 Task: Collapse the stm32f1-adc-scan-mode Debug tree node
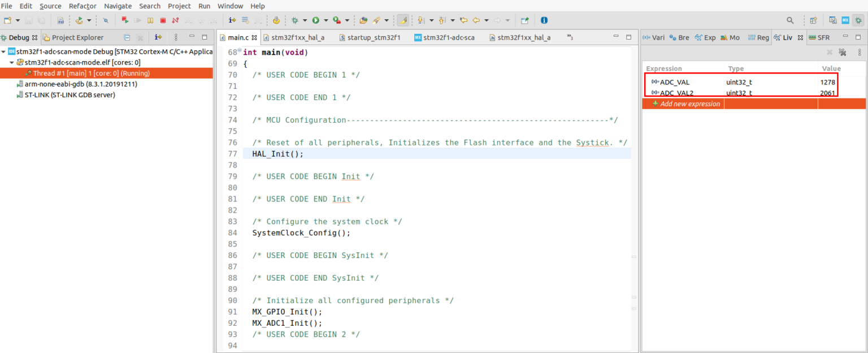point(4,51)
